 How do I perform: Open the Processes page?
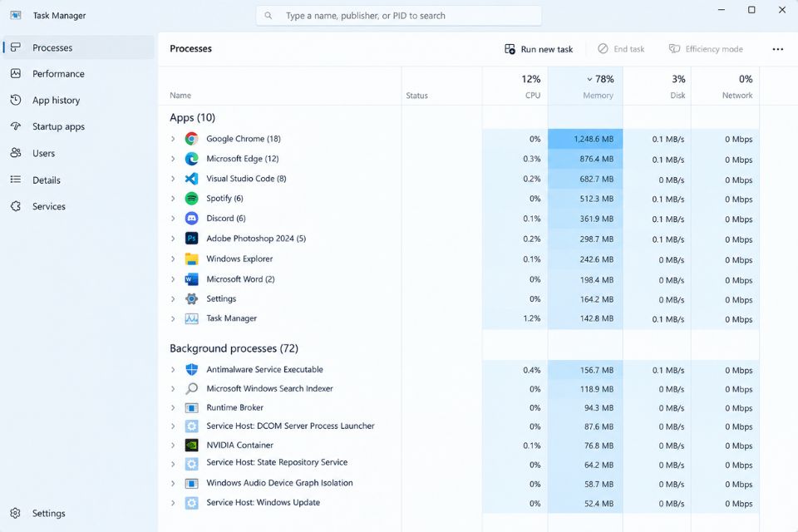coord(78,47)
